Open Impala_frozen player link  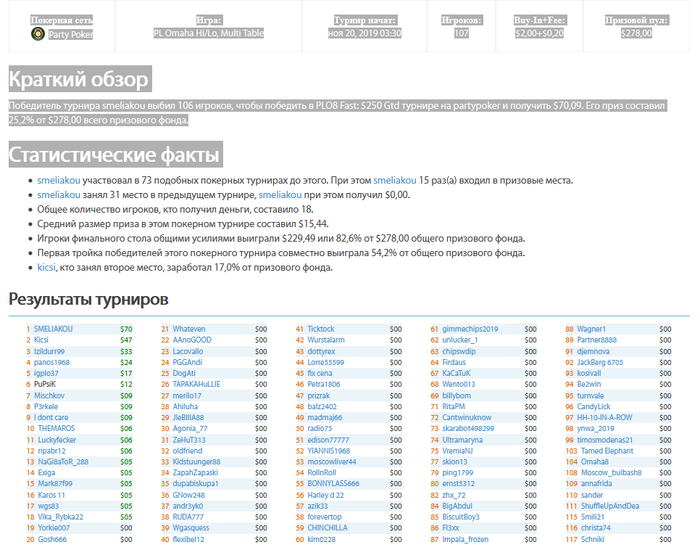(x=465, y=539)
